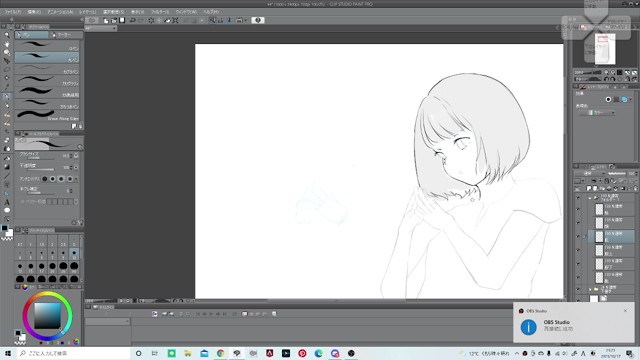Expand the bottom collapsed layer folder
640x360 pixels.
(x=590, y=289)
